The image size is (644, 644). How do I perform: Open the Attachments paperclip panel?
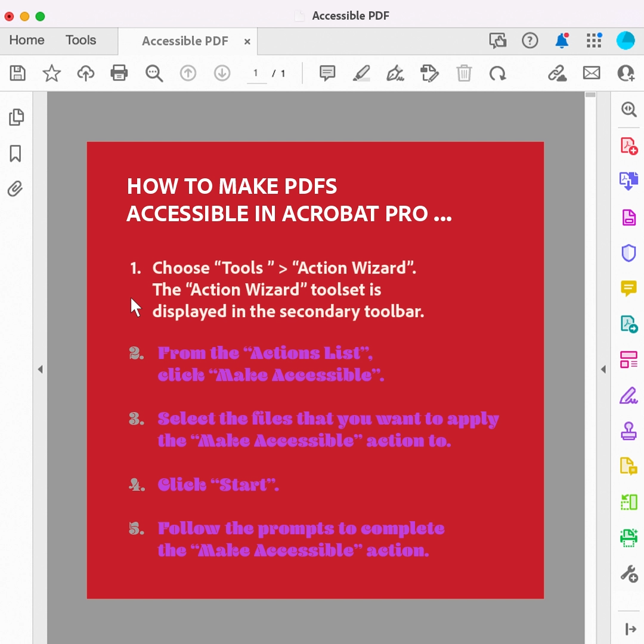(16, 189)
